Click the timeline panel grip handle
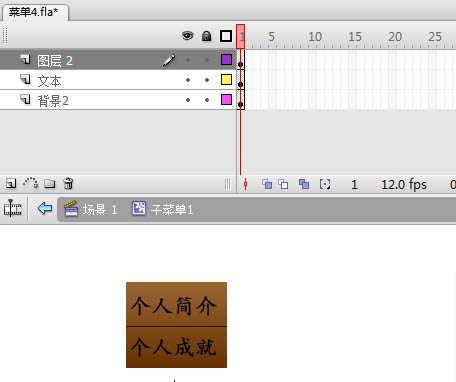 pyautogui.click(x=5, y=36)
